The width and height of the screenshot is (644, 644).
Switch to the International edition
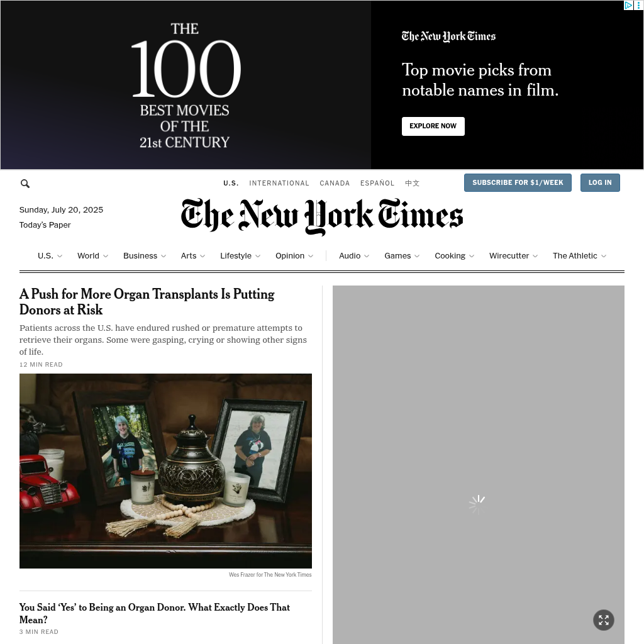click(x=279, y=183)
